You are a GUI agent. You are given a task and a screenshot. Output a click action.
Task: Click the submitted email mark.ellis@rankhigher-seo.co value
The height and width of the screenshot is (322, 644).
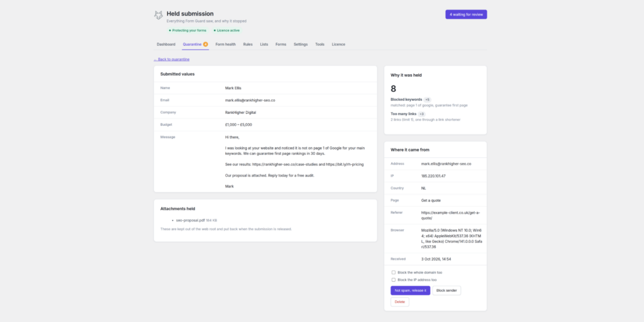tap(250, 100)
